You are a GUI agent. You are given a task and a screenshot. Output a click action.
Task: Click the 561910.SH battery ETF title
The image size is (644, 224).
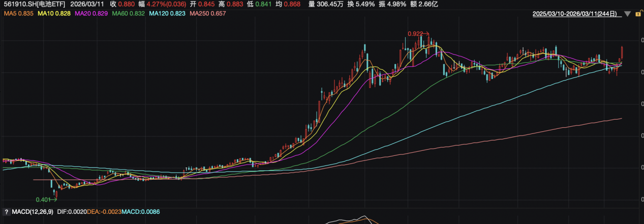coord(34,4)
